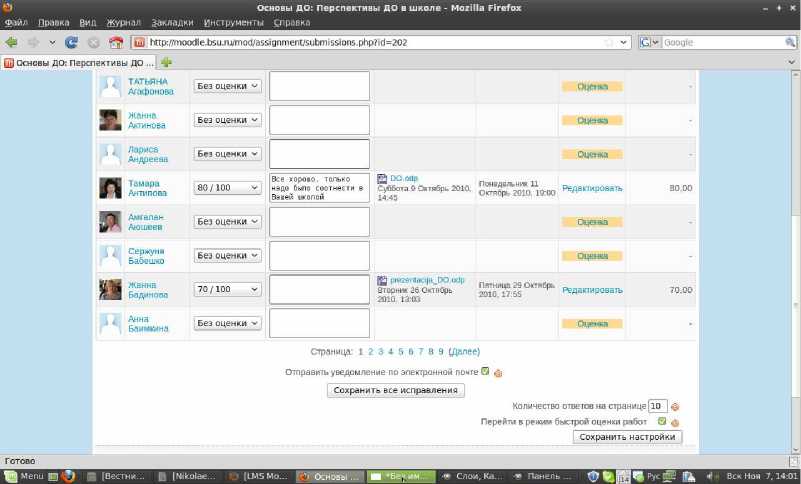
Task: Click the Forward navigation arrow
Action: point(33,42)
